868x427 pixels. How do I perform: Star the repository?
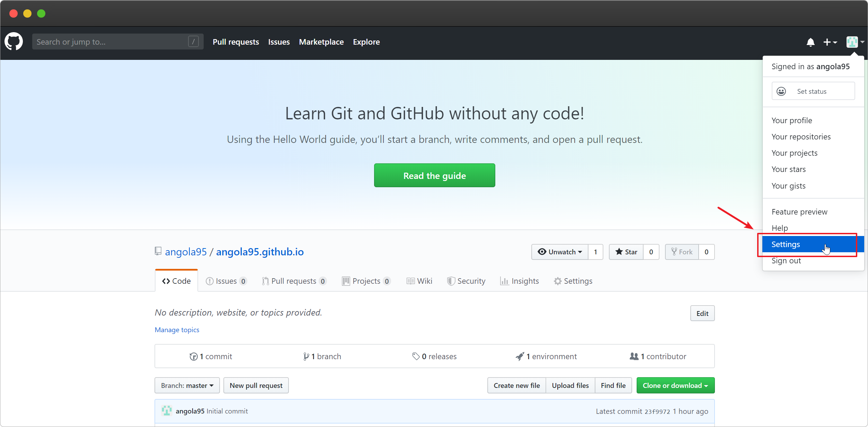pyautogui.click(x=626, y=252)
